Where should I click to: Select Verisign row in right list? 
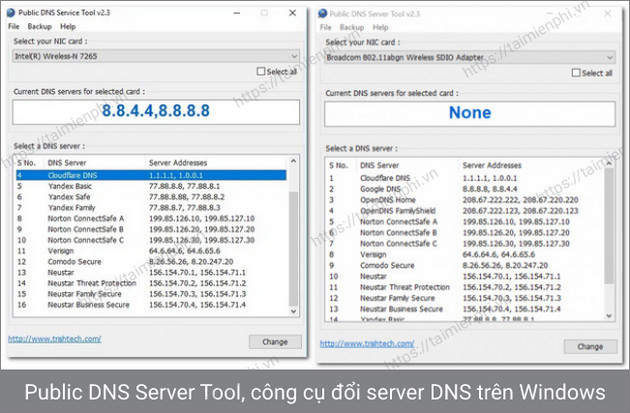pos(465,254)
